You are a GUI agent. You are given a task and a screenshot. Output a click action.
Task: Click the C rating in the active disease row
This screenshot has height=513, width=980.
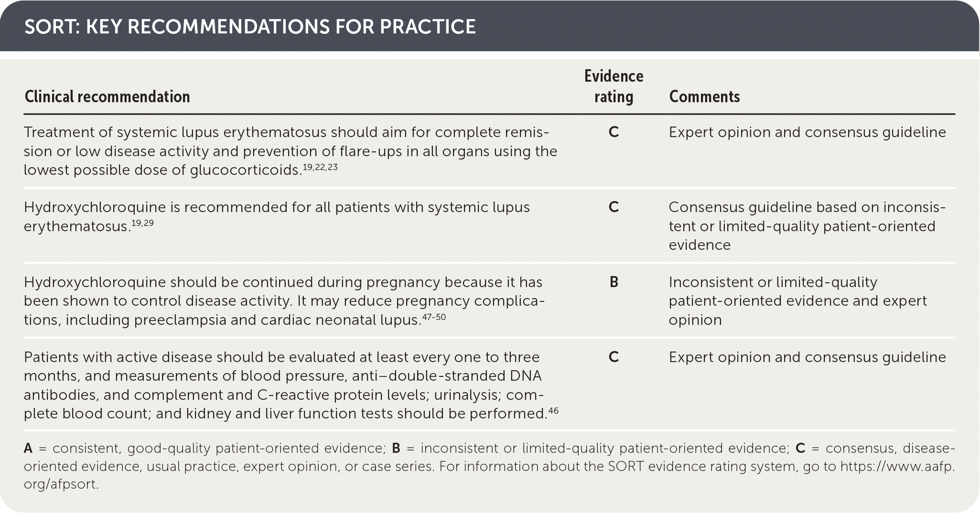click(x=614, y=357)
